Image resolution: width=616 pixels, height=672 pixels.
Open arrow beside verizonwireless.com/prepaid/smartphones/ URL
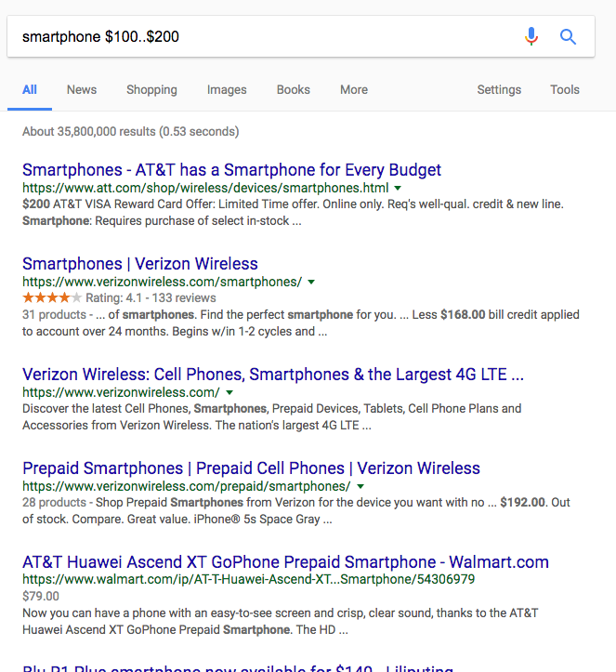coord(360,486)
